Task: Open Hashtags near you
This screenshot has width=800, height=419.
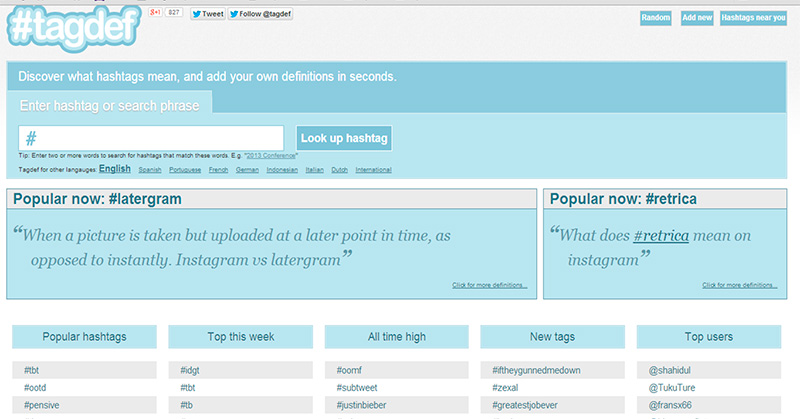Action: (754, 18)
